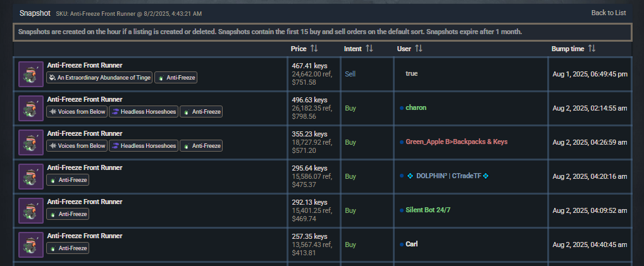
Task: Click SKU Anti-Freeze Front Runner timestamp text
Action: [x=128, y=14]
